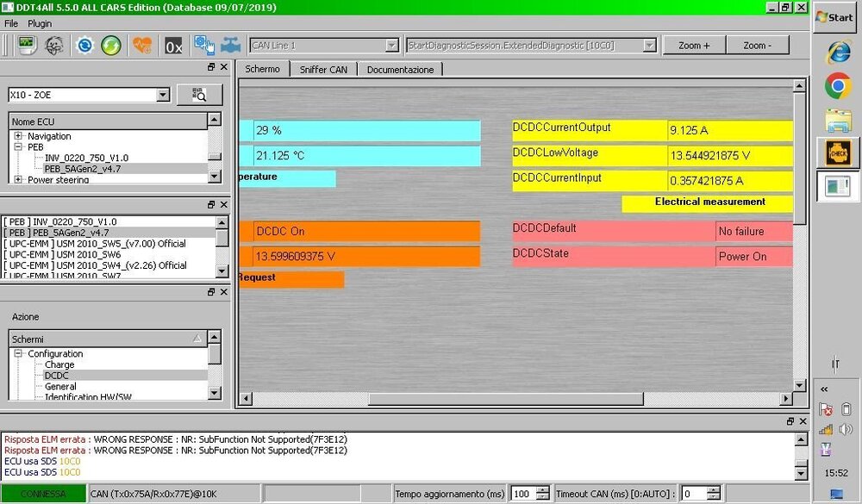Click the green circular refresh icon
862x504 pixels.
pyautogui.click(x=110, y=45)
